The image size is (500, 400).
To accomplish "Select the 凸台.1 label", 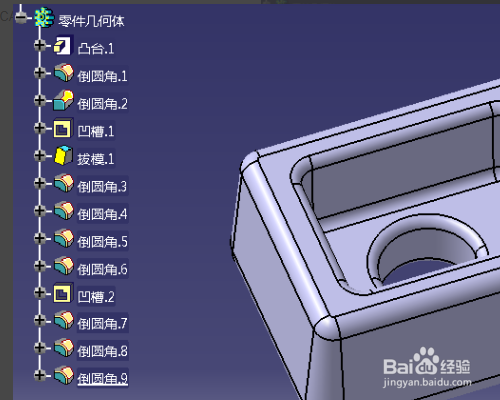I will pos(96,49).
